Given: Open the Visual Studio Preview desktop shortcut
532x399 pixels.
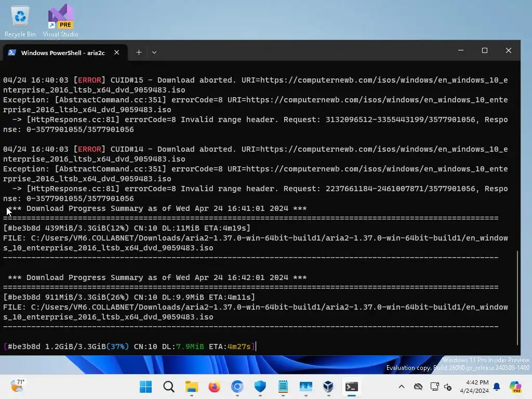Looking at the screenshot, I should pos(60,21).
